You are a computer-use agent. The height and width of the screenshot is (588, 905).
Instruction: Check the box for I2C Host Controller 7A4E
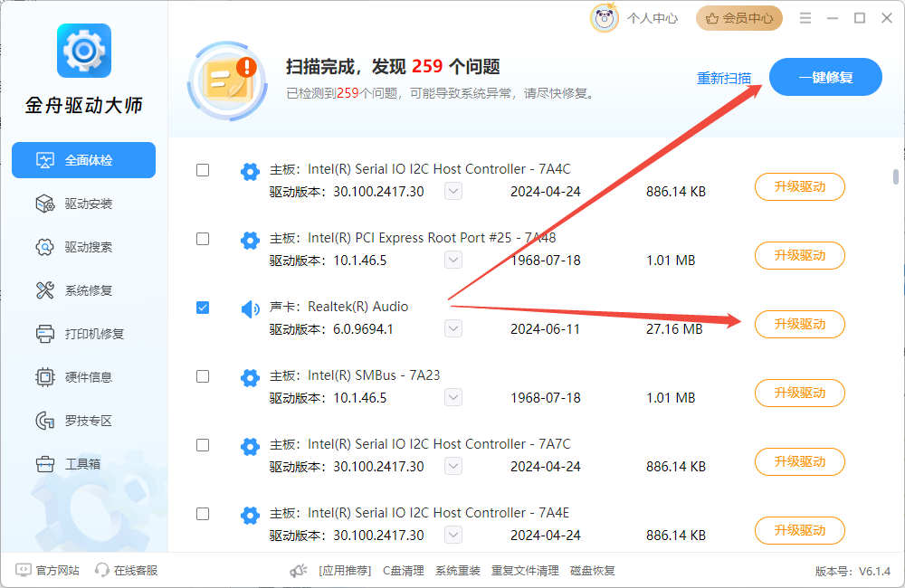tap(203, 514)
